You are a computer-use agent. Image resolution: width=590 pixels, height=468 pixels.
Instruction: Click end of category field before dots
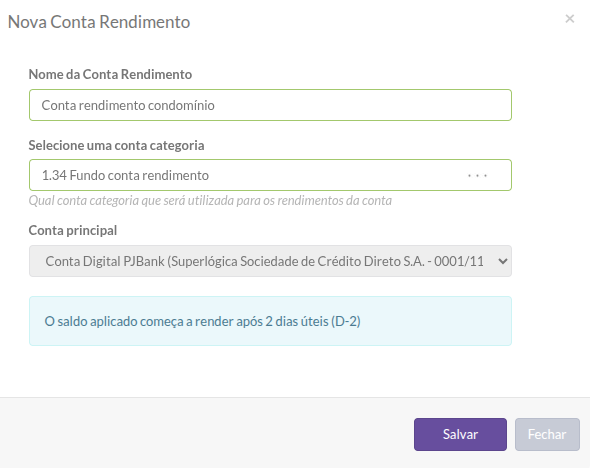339,175
